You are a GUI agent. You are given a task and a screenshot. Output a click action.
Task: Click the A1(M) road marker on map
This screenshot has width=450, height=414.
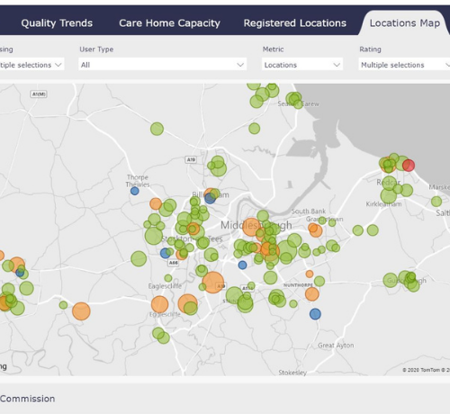pos(39,94)
